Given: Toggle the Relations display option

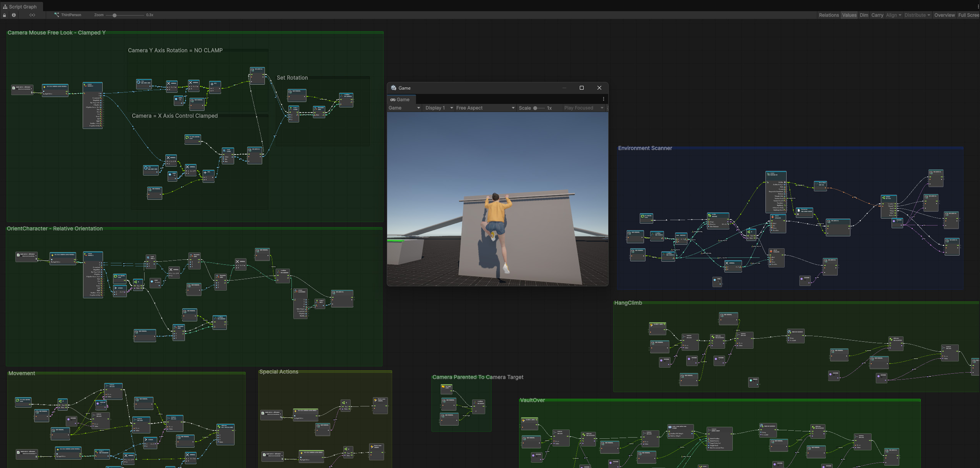Looking at the screenshot, I should click(829, 15).
